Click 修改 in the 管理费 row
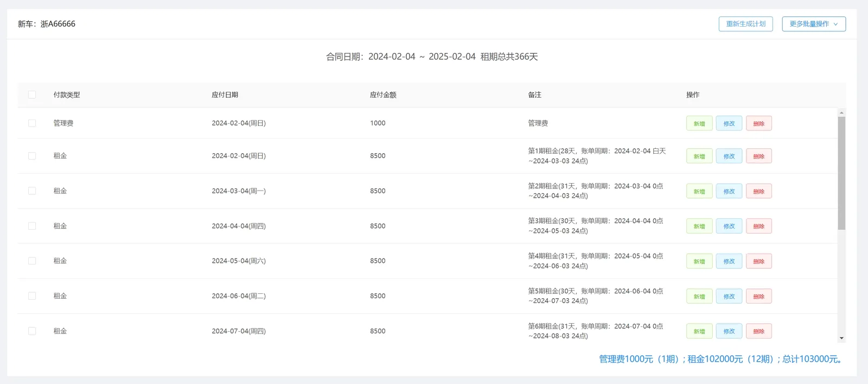 tap(729, 123)
